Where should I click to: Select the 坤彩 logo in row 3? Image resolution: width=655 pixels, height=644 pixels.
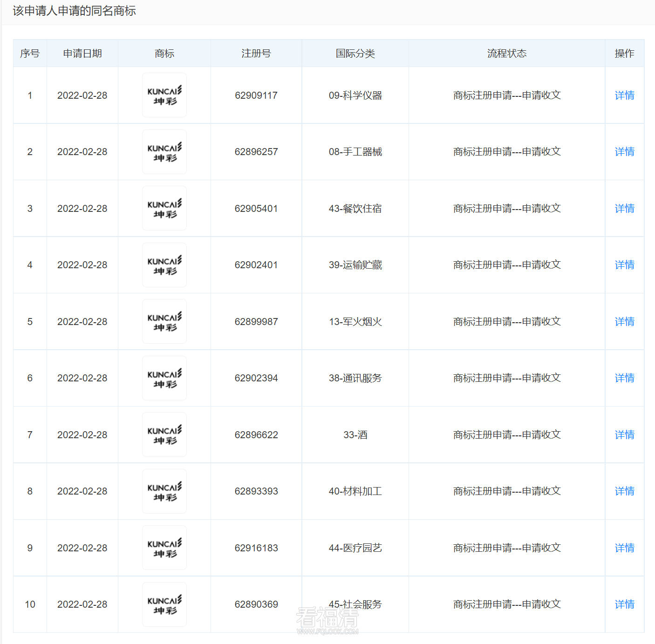[x=164, y=208]
